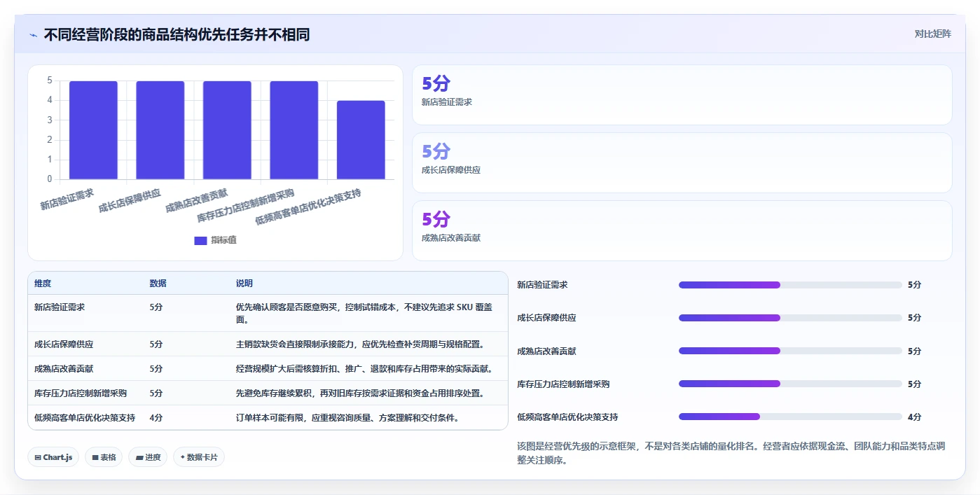Screen dimensions: 980x495
Task: Click the shorter chart bar for 低频高客单店优化决策支持
Action: point(361,140)
